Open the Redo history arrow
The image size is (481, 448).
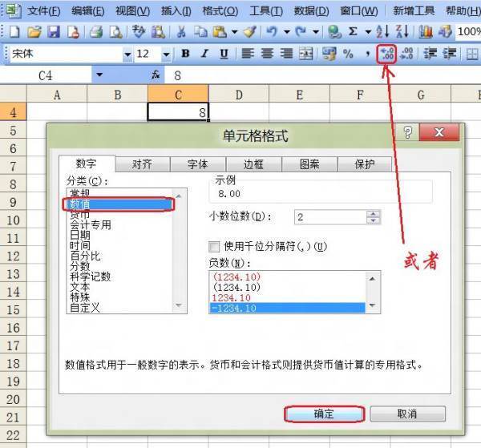click(x=316, y=31)
